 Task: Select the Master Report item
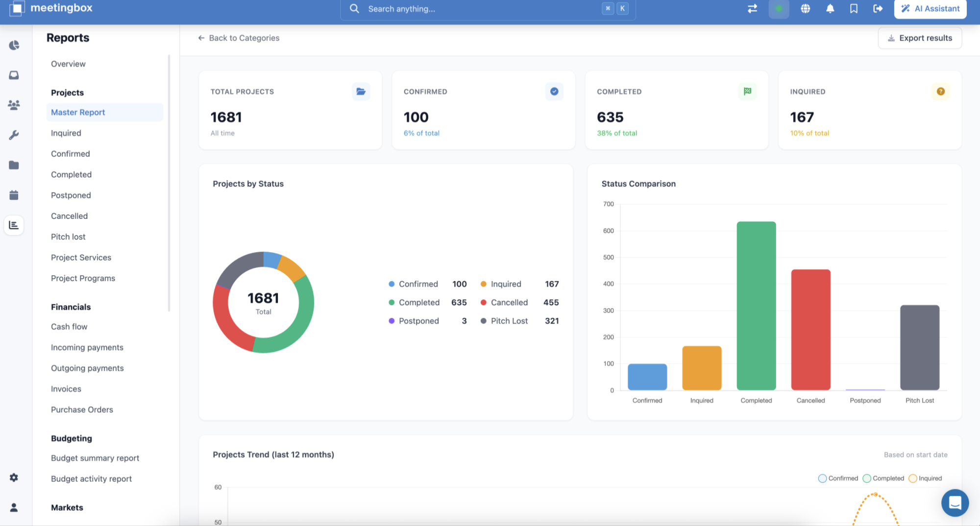[x=104, y=112]
